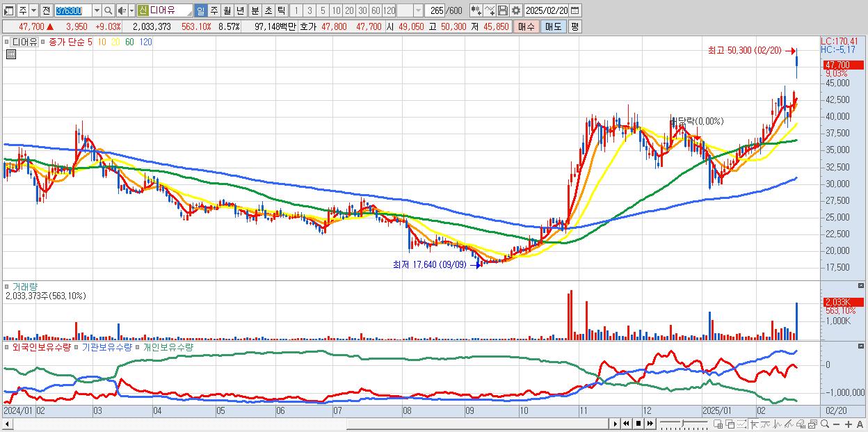The width and height of the screenshot is (868, 432).
Task: Open the speaker options dropdown arrow
Action: pos(131,10)
